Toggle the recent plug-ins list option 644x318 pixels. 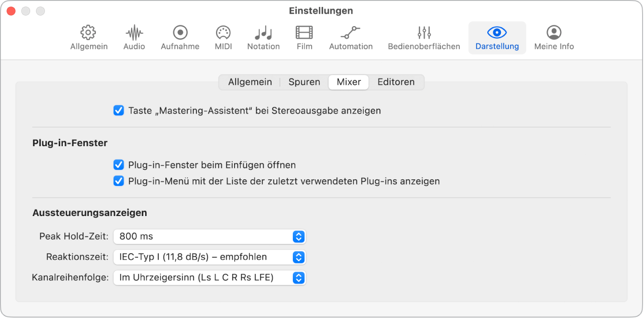(x=119, y=181)
